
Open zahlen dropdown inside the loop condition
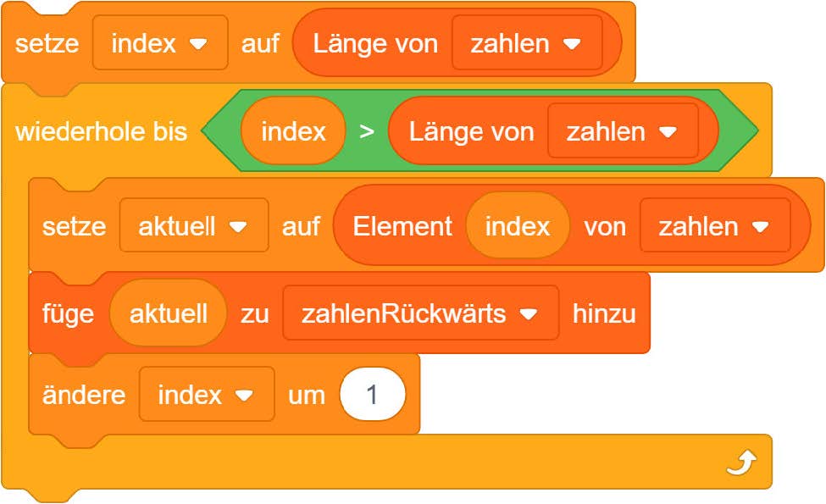(668, 132)
